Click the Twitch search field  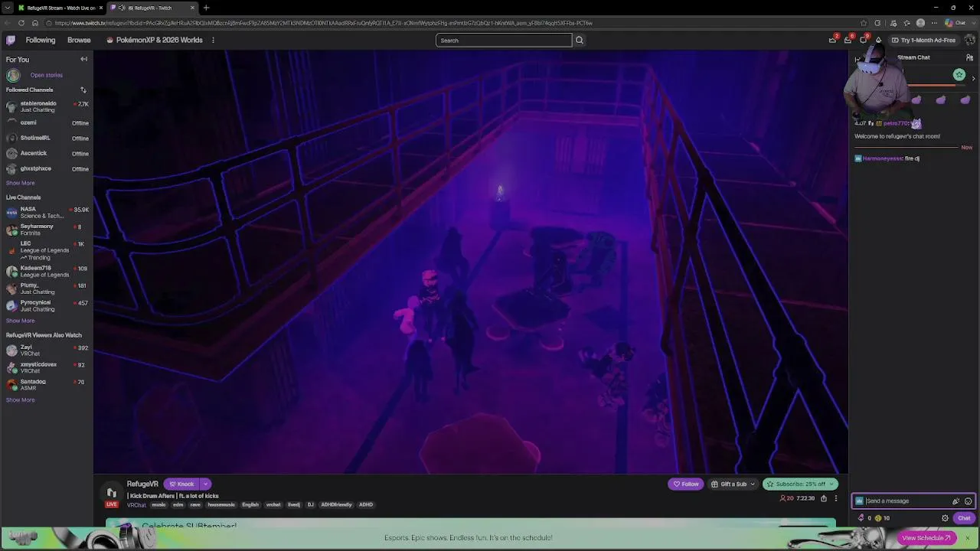pos(504,41)
